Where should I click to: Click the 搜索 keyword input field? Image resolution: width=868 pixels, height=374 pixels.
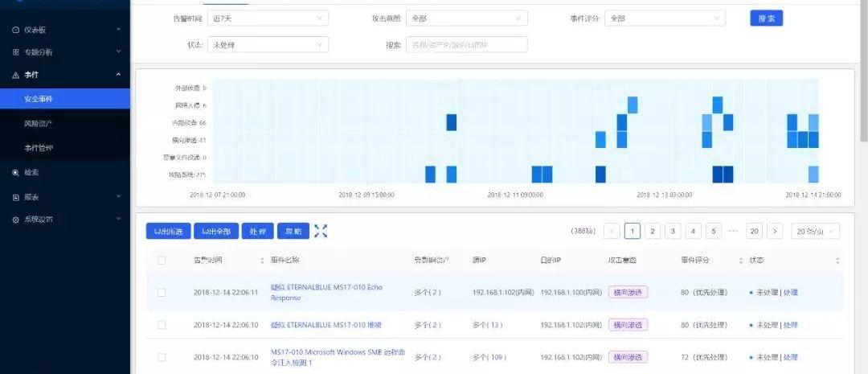466,45
